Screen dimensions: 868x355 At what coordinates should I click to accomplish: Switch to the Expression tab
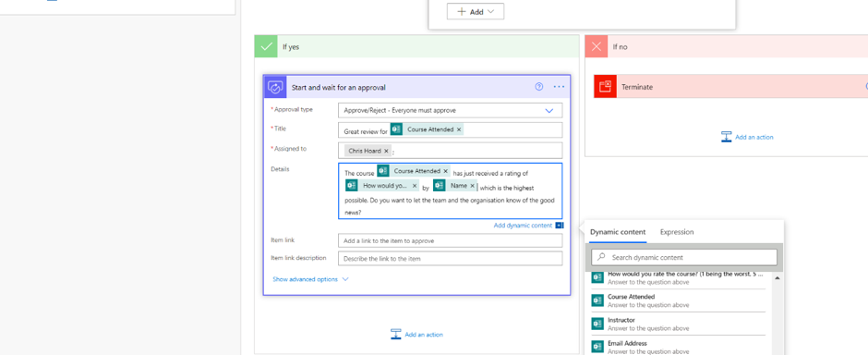pos(677,232)
